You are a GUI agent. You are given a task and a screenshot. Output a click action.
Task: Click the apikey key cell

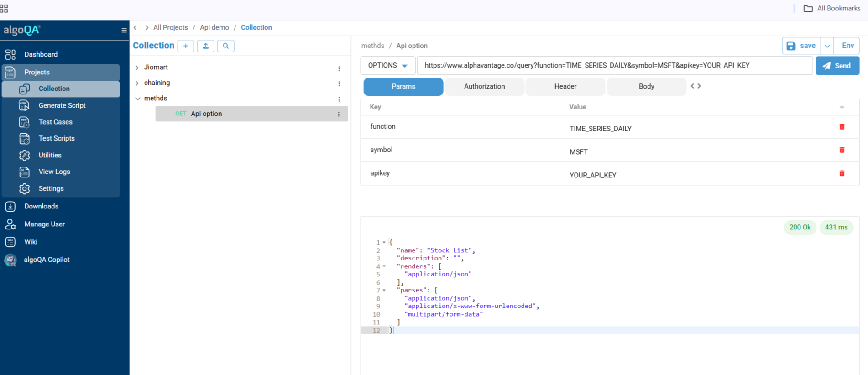pyautogui.click(x=380, y=173)
